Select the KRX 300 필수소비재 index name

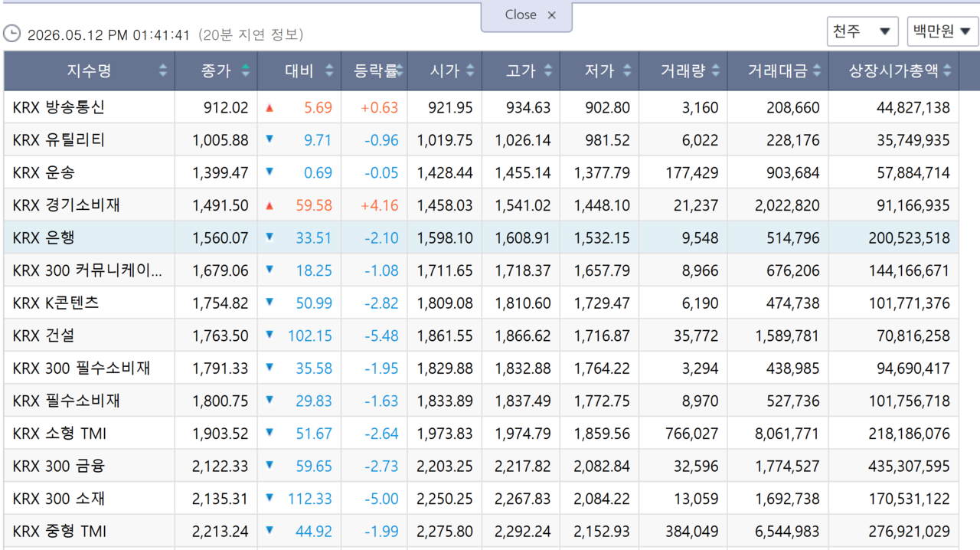(81, 368)
